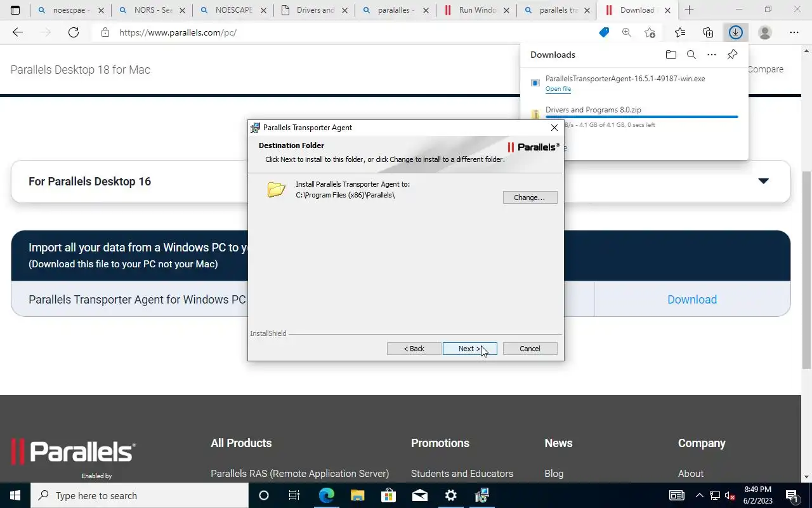Click Next in the Transporter Agent installer
This screenshot has width=812, height=508.
click(469, 349)
